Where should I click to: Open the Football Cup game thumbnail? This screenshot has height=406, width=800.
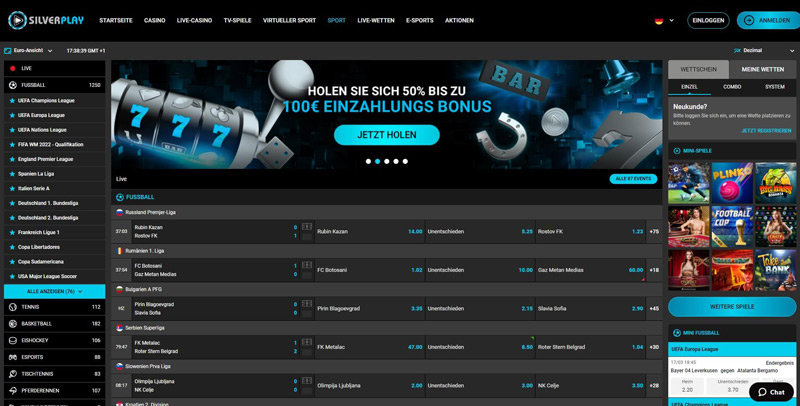coord(732,227)
